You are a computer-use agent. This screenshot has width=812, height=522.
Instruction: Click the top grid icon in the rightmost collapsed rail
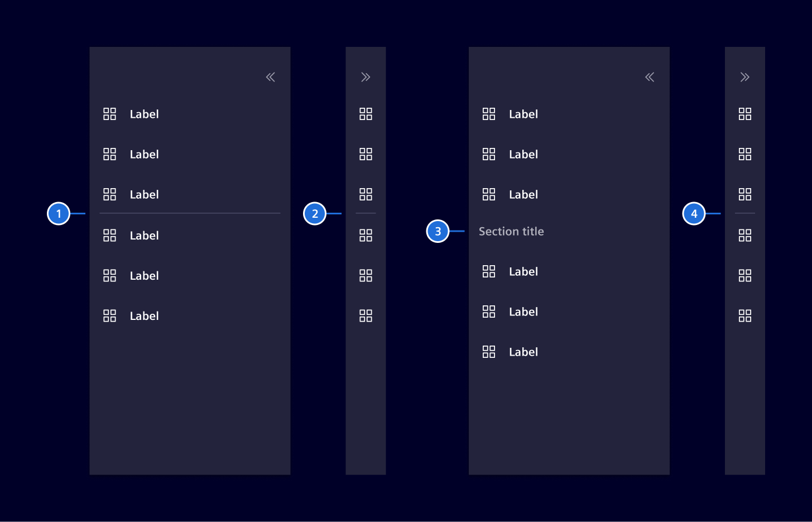point(745,114)
